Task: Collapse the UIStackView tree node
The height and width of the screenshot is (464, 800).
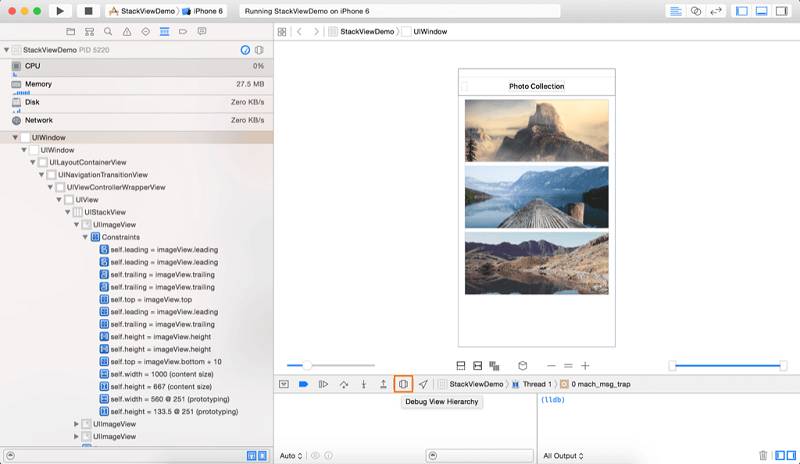Action: pos(67,212)
